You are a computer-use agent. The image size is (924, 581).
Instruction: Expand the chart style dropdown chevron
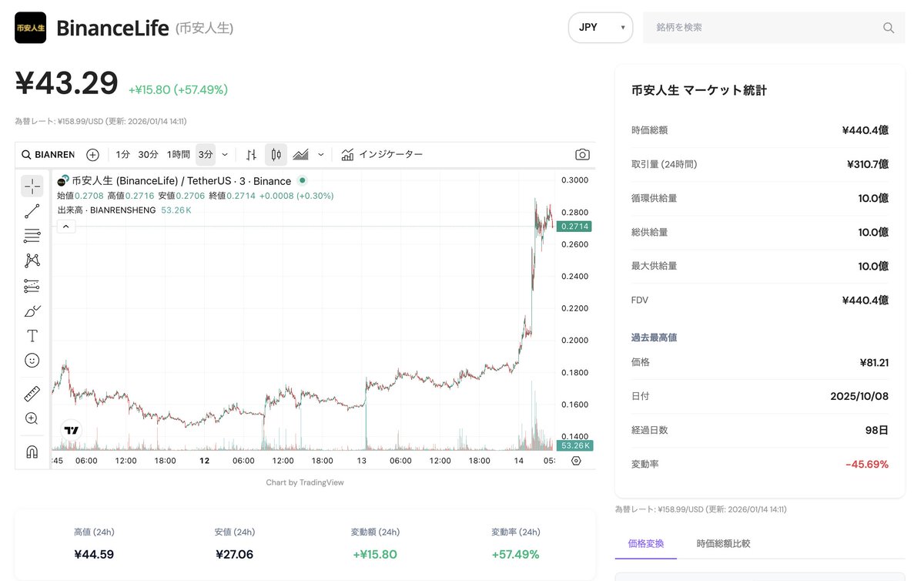click(320, 154)
